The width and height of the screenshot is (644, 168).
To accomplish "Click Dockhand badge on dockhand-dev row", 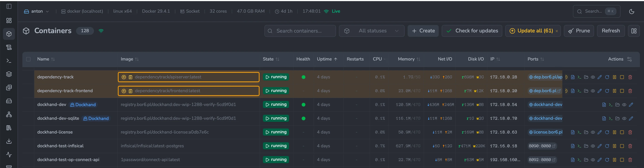I will 83,105.
